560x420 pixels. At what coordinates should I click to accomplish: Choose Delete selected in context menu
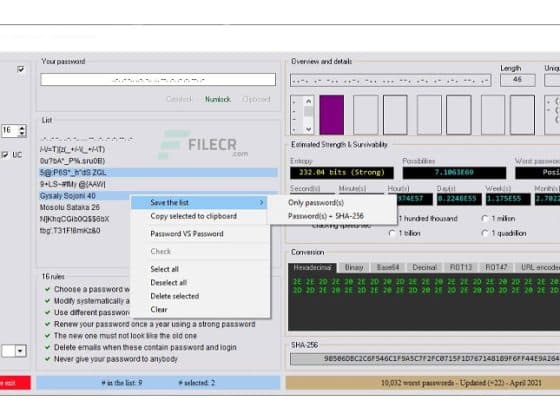coord(175,296)
